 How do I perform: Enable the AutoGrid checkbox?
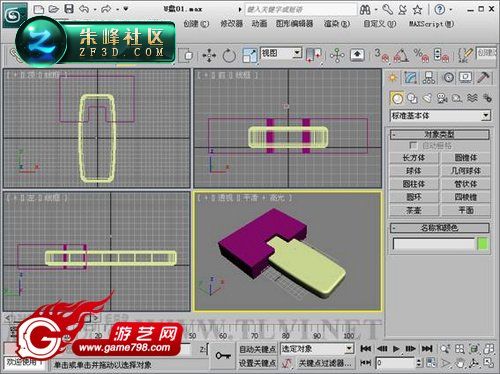(x=413, y=145)
